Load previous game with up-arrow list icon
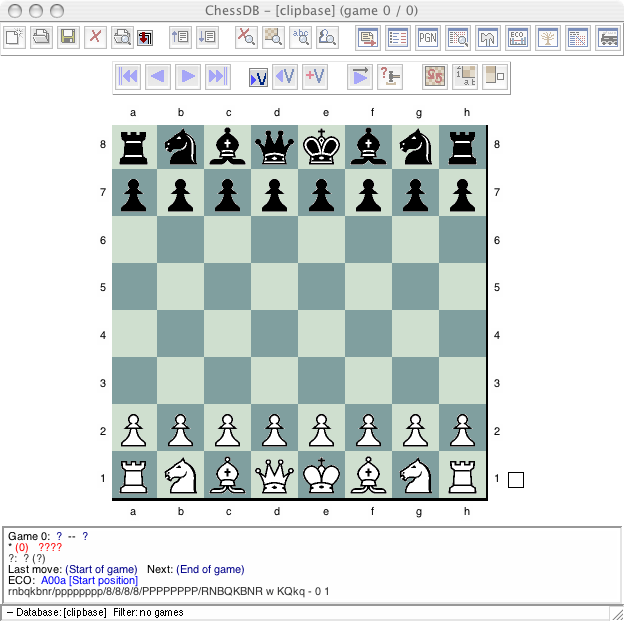Viewport: 624px width, 621px height. [180, 38]
